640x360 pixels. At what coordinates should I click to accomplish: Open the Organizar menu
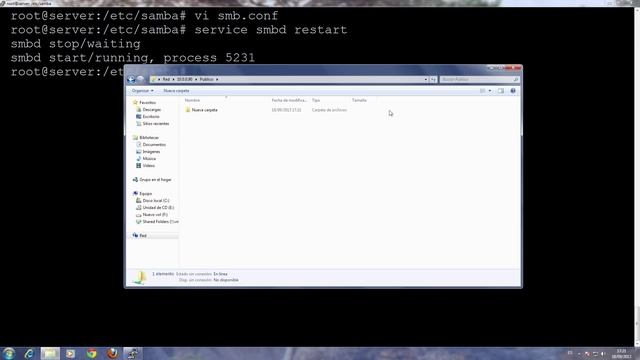142,91
